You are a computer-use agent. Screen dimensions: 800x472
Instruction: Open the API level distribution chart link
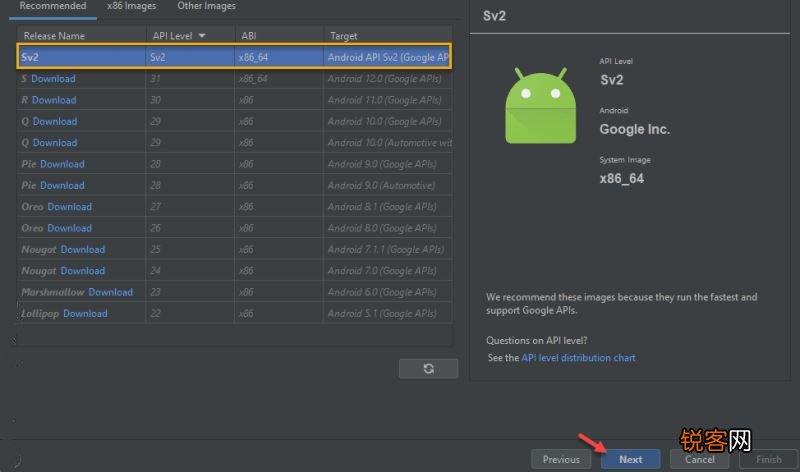[x=578, y=358]
